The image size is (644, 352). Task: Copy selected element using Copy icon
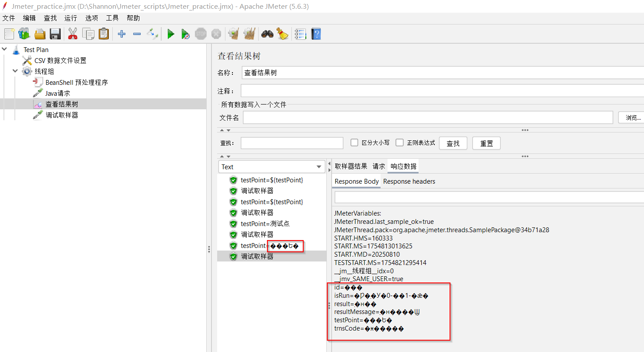[88, 34]
